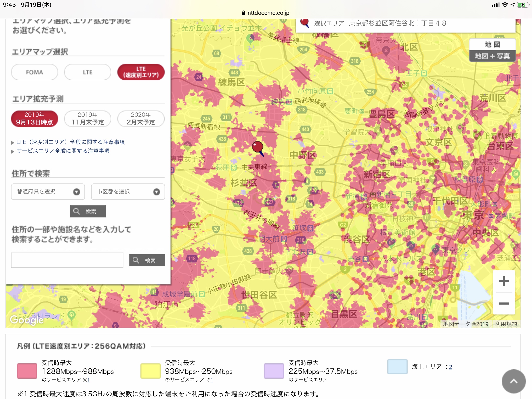Switch map view to 地図＋写真
The height and width of the screenshot is (399, 532).
click(492, 56)
